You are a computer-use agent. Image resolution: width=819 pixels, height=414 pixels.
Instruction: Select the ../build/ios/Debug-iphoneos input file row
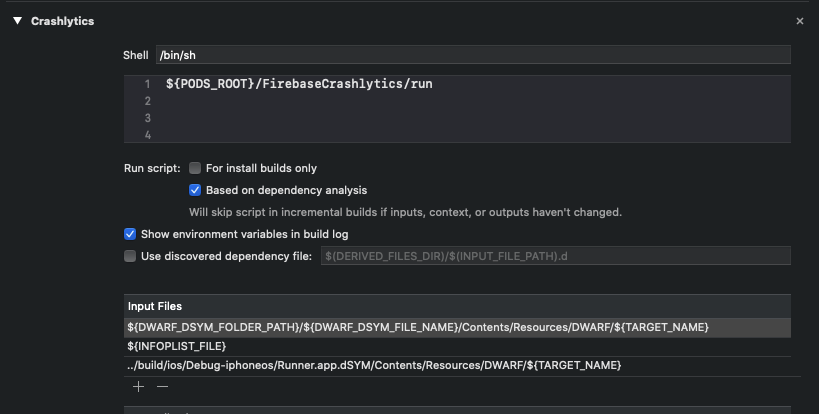(457, 365)
